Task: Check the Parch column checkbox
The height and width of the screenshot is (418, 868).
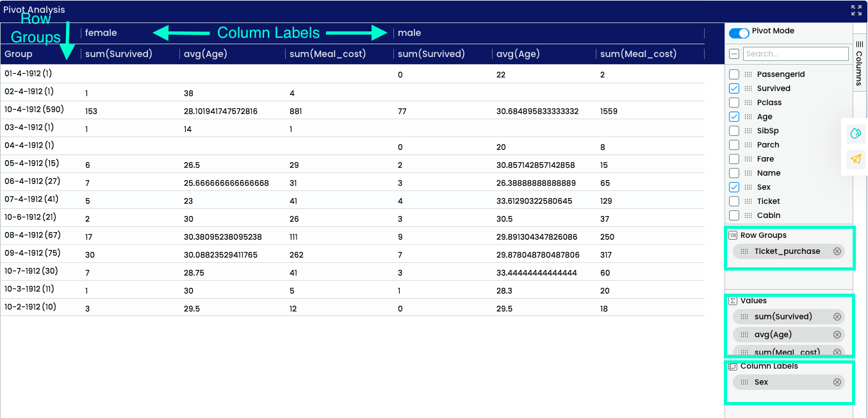Action: click(734, 145)
